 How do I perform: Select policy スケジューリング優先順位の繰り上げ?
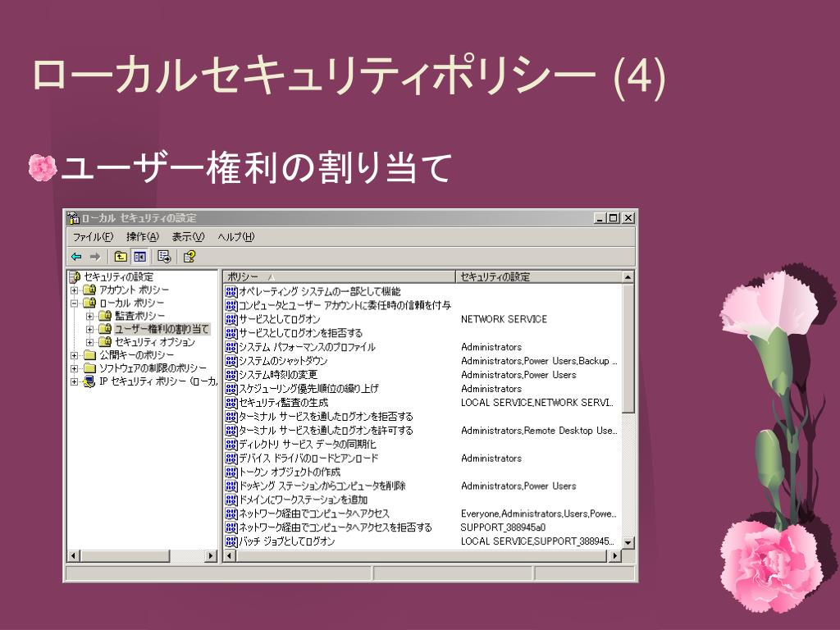coord(308,389)
